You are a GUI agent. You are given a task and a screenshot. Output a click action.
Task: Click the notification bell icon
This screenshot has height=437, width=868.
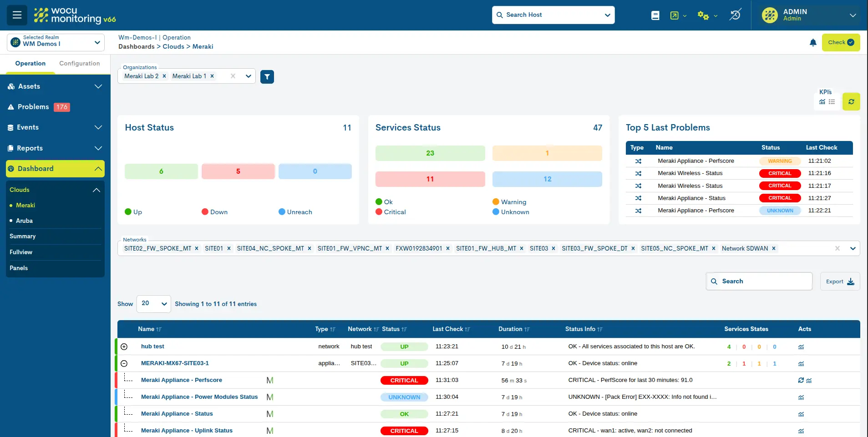coord(813,43)
